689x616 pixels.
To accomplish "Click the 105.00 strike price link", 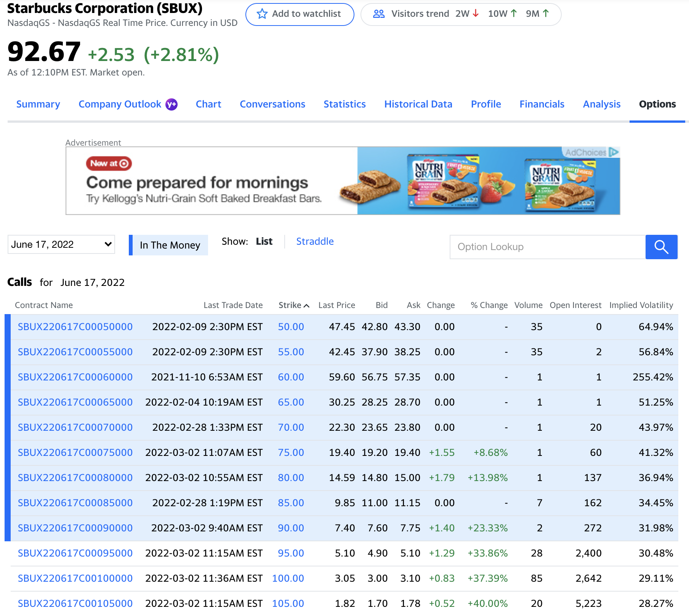I will pos(288,603).
